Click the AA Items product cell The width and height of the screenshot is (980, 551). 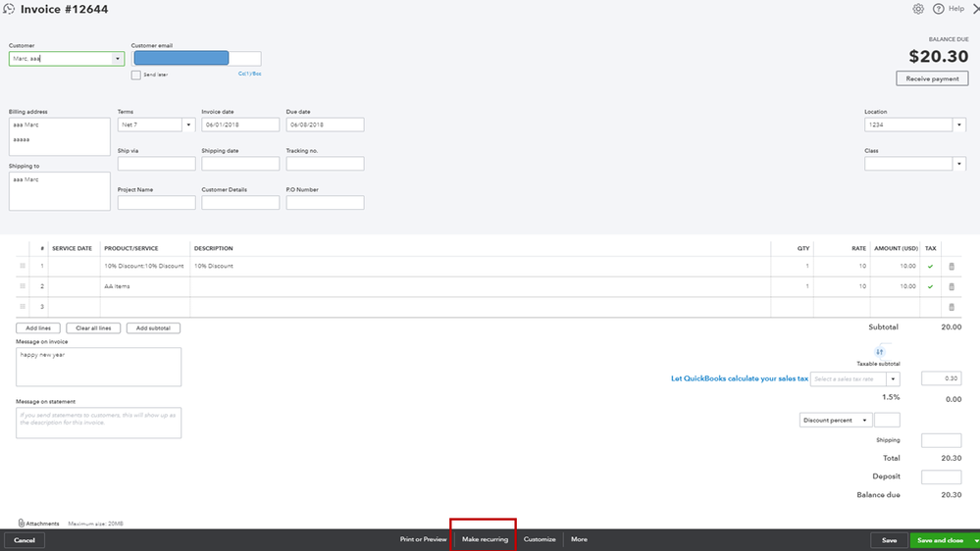(x=144, y=286)
